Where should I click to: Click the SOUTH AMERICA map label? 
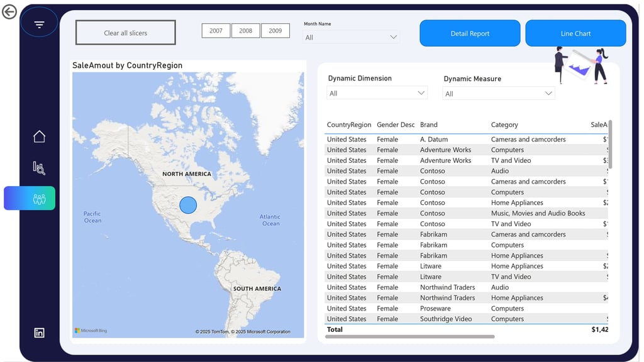[x=257, y=289]
